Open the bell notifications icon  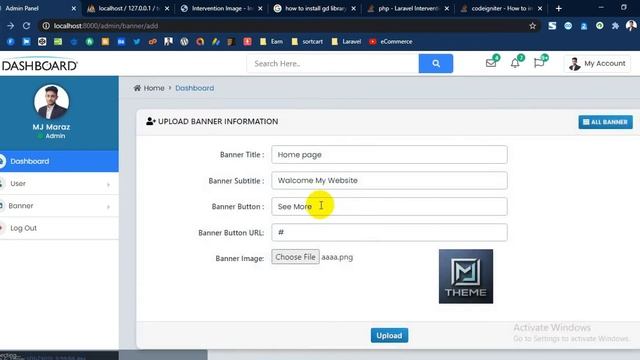(x=515, y=63)
